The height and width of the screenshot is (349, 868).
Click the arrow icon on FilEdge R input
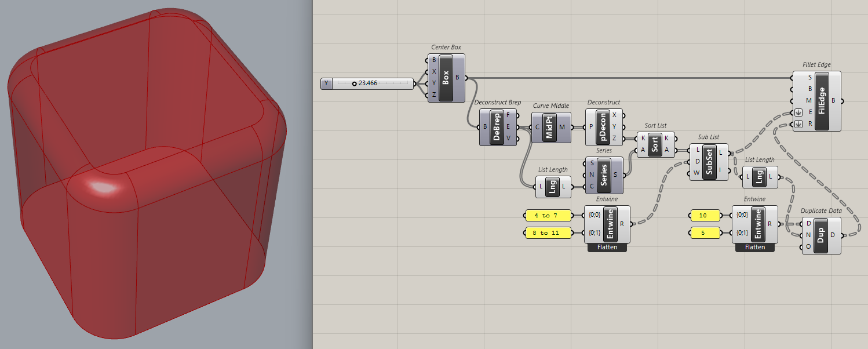tap(798, 124)
